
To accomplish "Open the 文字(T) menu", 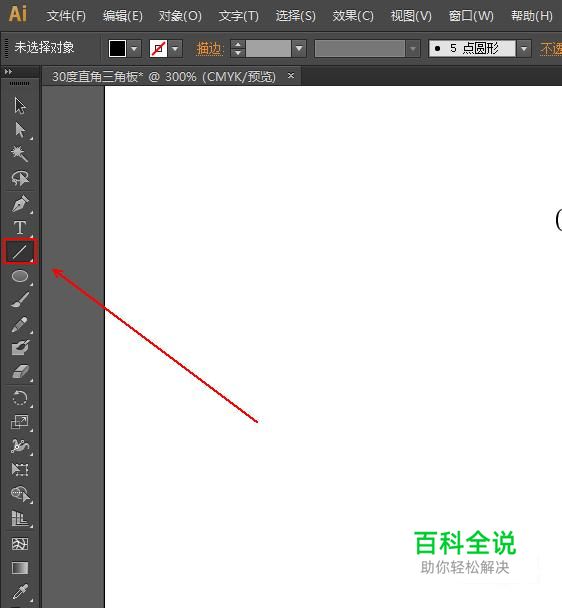I will point(238,16).
